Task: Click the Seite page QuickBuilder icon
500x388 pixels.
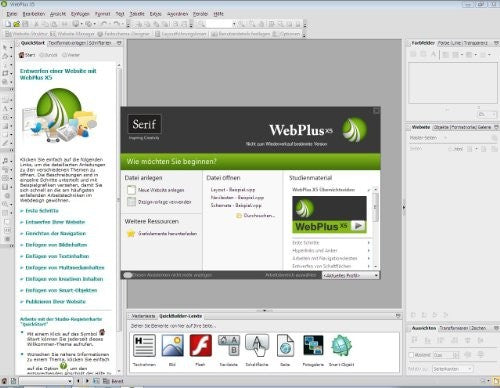Action: [285, 346]
